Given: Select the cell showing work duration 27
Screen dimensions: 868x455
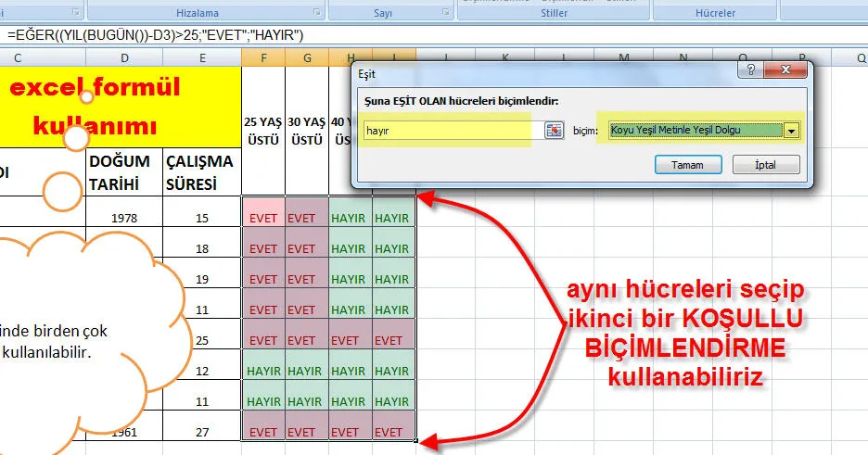Looking at the screenshot, I should (x=202, y=431).
